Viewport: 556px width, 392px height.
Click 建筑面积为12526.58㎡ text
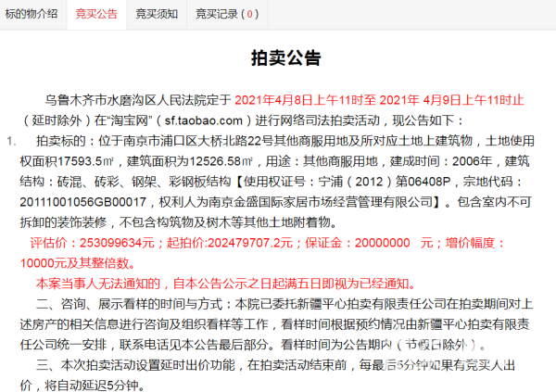coord(190,161)
